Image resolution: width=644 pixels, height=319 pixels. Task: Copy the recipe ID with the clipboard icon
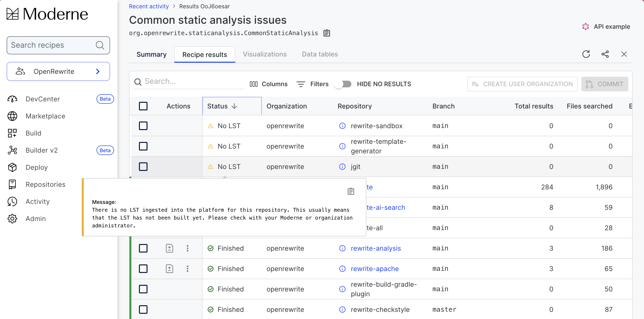[327, 33]
